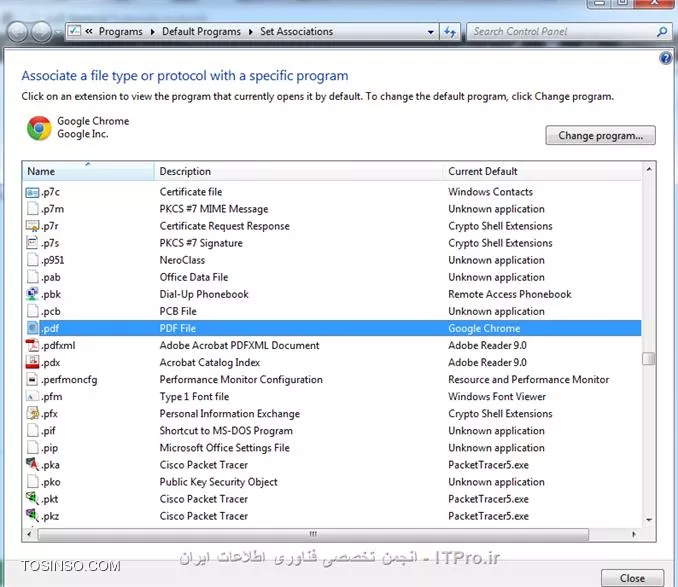Click 'Windows Font Viewer' default entry
678x587 pixels.
coord(497,397)
